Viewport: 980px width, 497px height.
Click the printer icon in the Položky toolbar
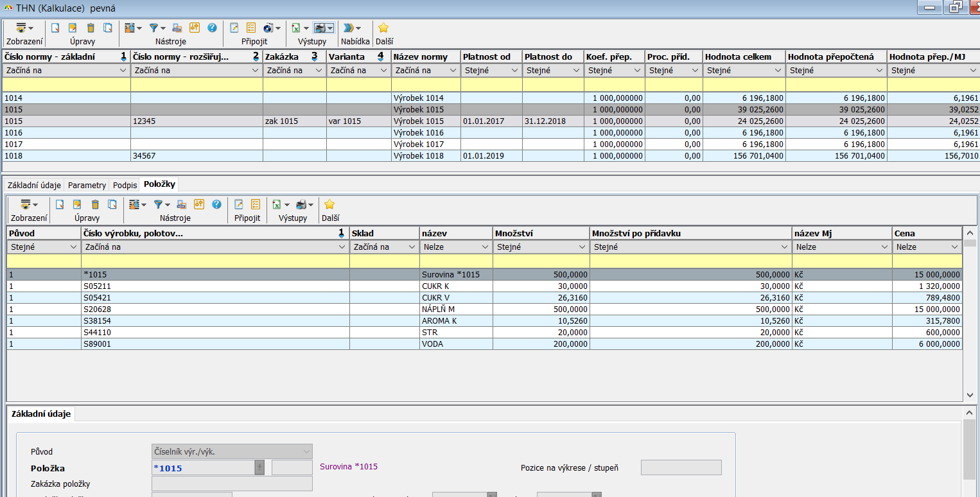(301, 204)
